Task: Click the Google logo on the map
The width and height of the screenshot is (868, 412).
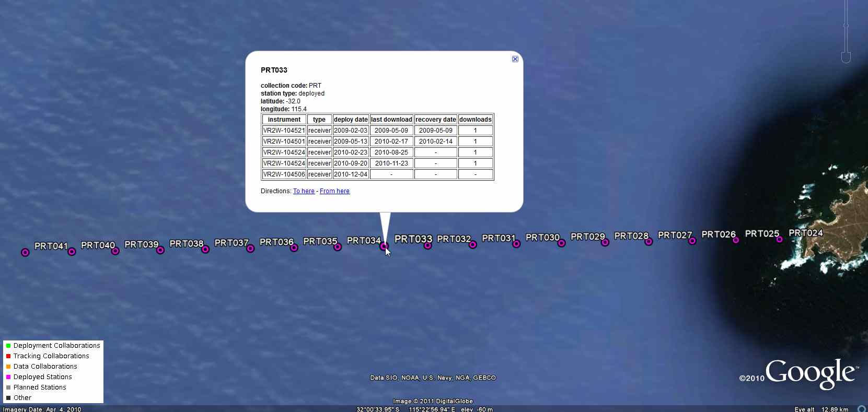Action: [811, 373]
